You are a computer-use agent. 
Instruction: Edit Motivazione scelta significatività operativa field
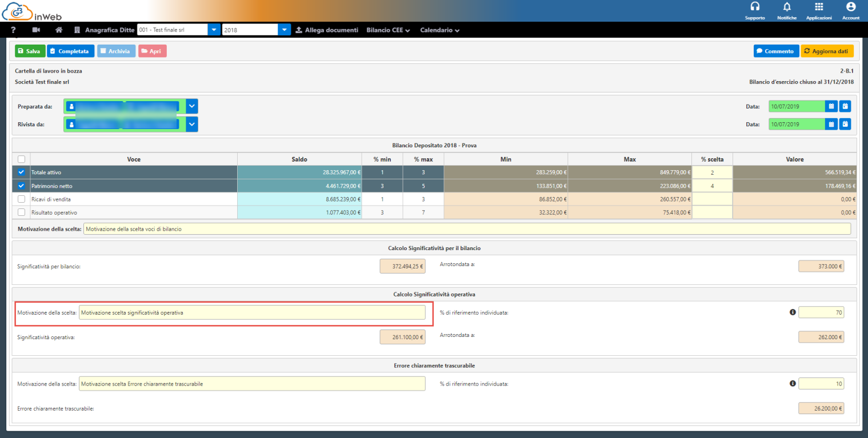pyautogui.click(x=252, y=312)
